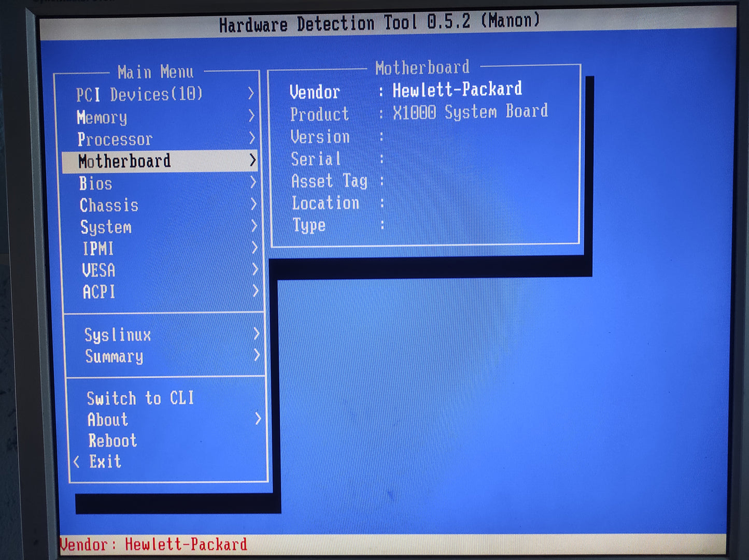Screen dimensions: 749x560
Task: Expand the arrow next to System
Action: click(x=254, y=226)
